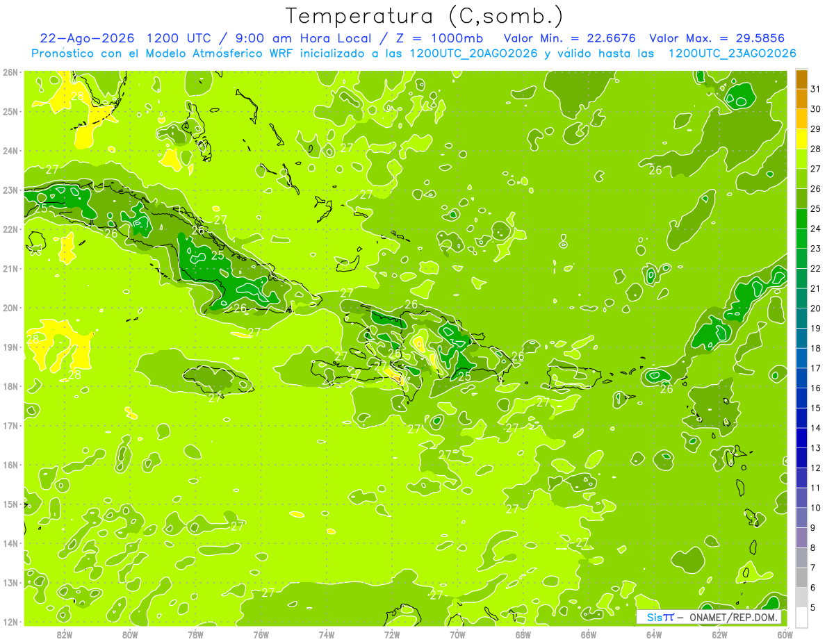Click the dark blue colorbar segment between 13 and 14
Screen dimensions: 834x644
801,438
